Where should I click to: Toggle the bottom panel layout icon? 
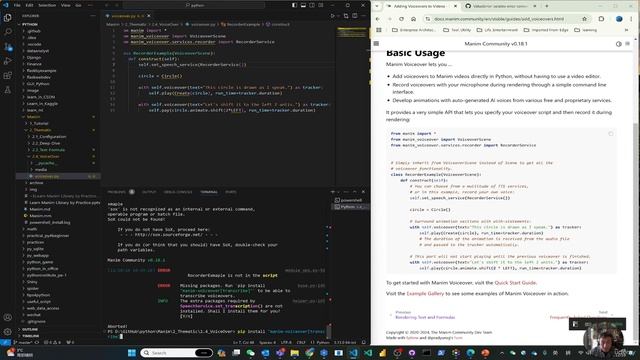(303, 5)
